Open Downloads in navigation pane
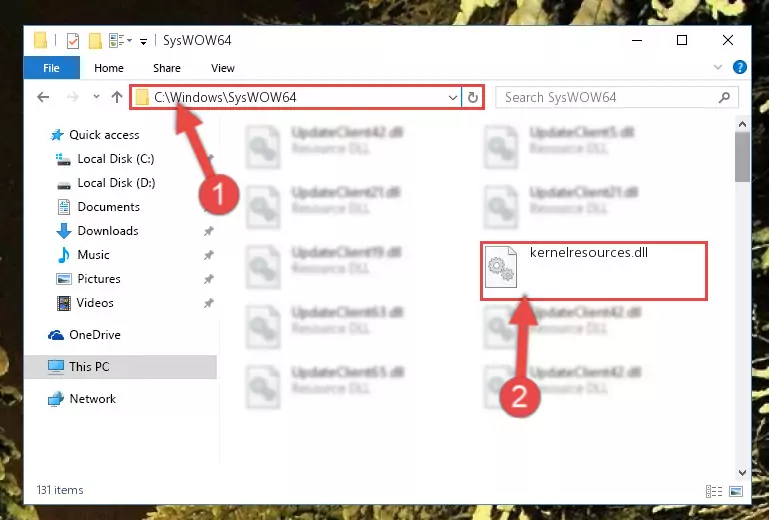Viewport: 769px width, 520px height. coord(108,231)
